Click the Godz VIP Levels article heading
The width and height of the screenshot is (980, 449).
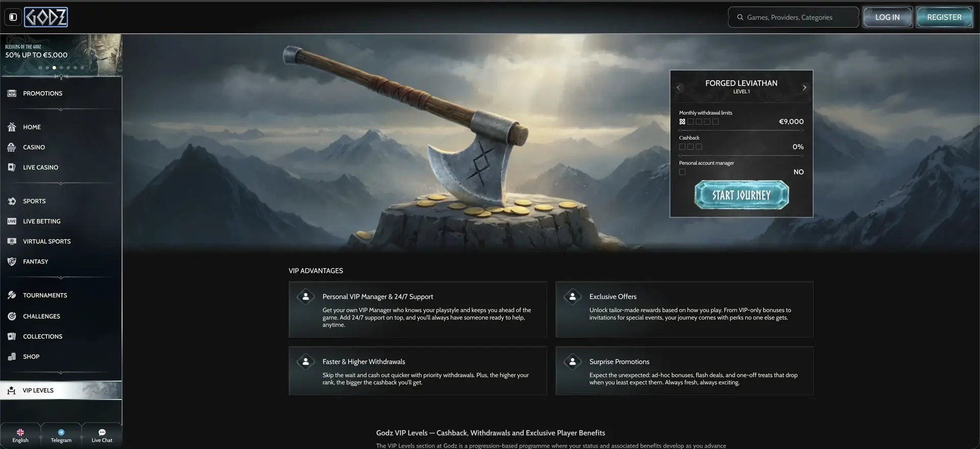491,433
